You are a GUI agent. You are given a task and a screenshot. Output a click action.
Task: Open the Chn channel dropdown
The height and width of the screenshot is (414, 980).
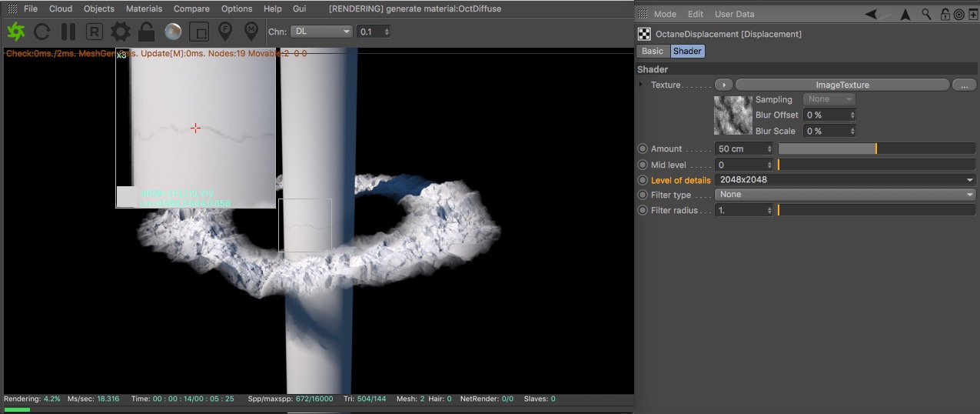[x=321, y=32]
